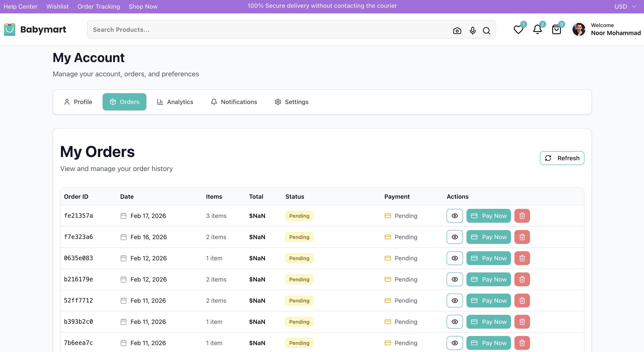The image size is (644, 352).
Task: Click the microphone voice search icon
Action: (473, 30)
